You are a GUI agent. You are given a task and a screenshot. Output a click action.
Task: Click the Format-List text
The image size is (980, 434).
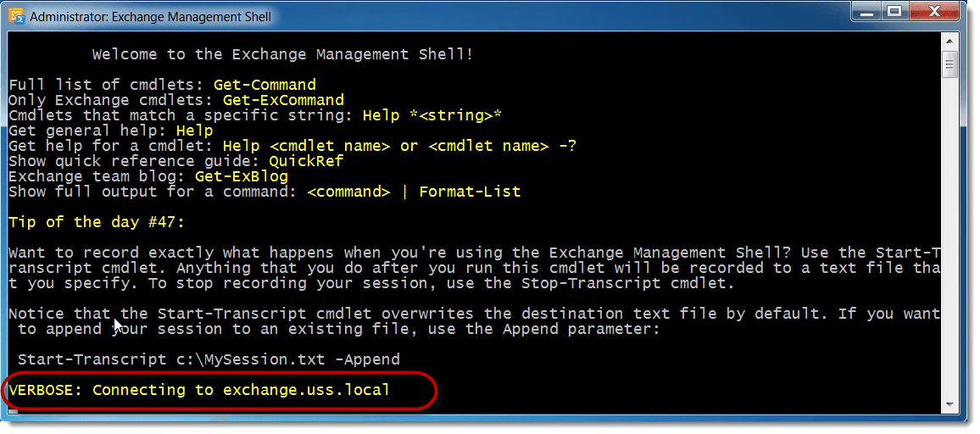(470, 192)
